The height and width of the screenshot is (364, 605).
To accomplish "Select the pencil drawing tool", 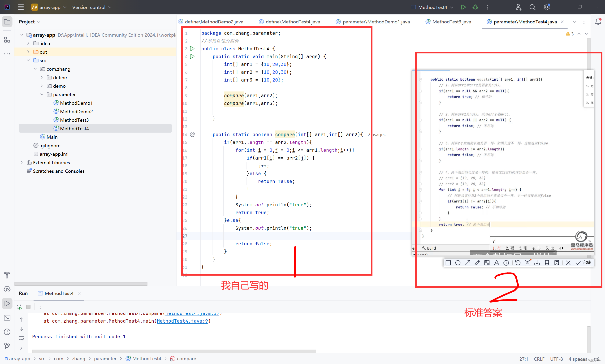I will click(x=477, y=263).
